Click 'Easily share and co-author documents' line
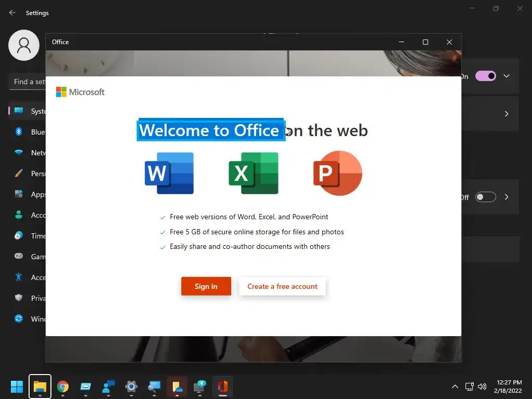532x399 pixels. point(250,246)
